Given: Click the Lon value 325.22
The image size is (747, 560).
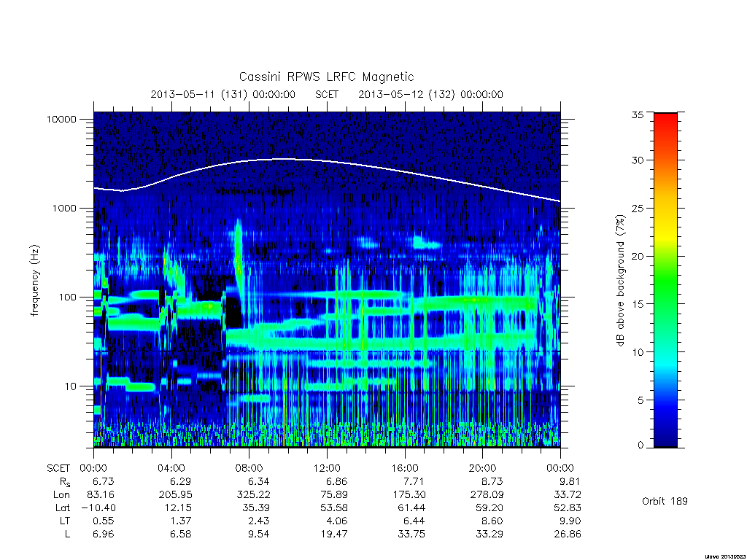Looking at the screenshot, I should (x=253, y=495).
